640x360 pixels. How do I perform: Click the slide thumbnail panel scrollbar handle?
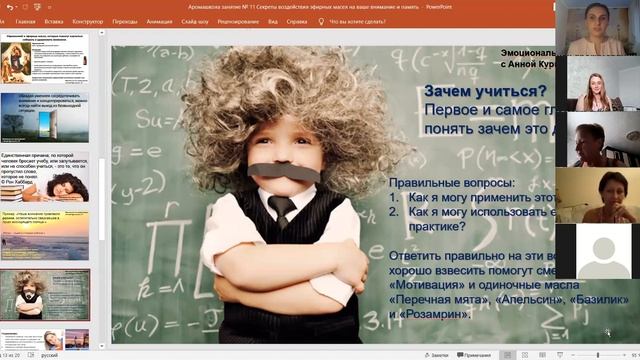102,199
